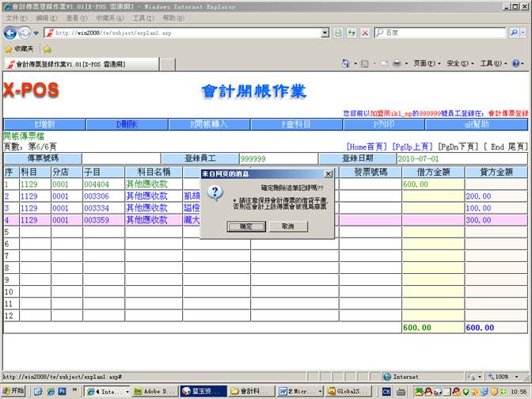Click the search magnifier icon

513,32
